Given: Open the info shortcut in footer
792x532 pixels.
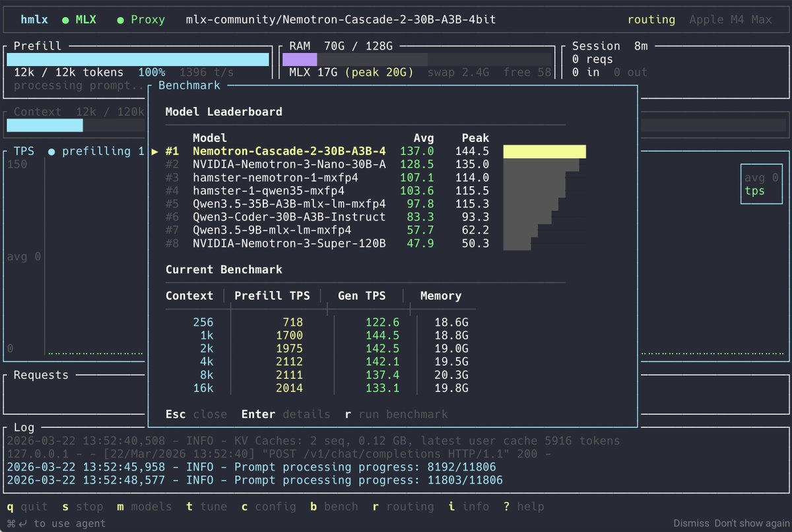Looking at the screenshot, I should coord(469,507).
